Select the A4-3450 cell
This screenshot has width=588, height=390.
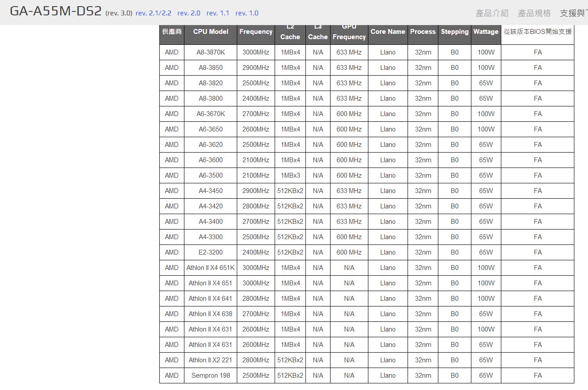click(211, 191)
